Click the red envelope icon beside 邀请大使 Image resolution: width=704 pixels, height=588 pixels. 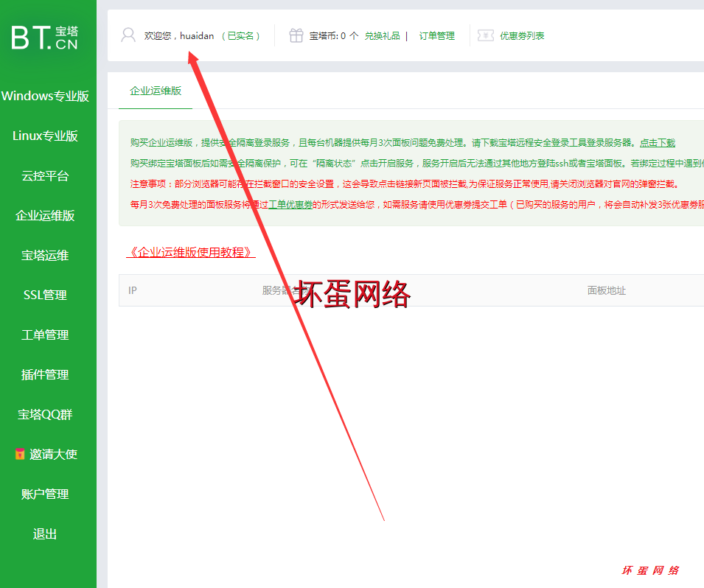[x=20, y=454]
